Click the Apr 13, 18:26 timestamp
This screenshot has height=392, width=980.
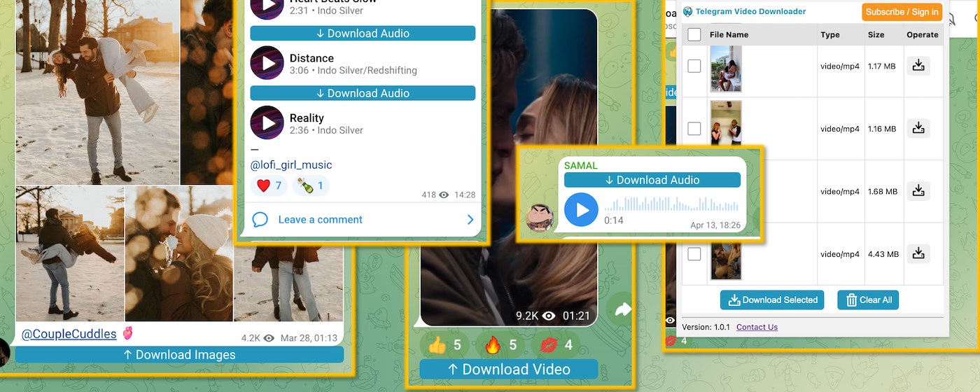pos(715,225)
